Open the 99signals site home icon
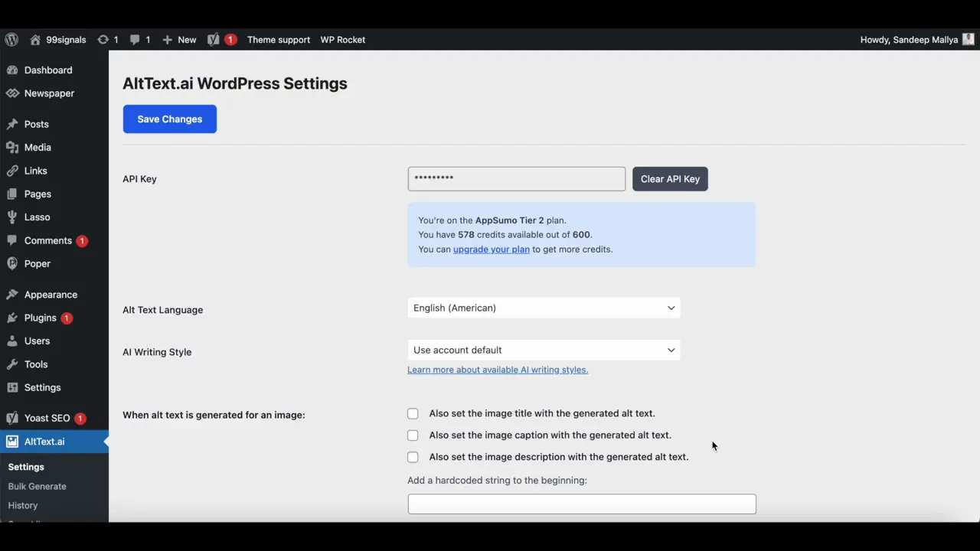980x551 pixels. tap(35, 39)
